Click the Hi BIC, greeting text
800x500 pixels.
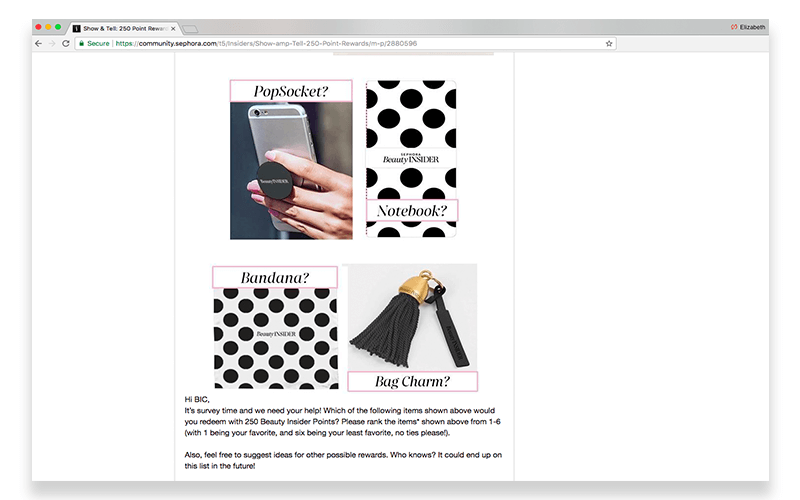click(x=197, y=399)
